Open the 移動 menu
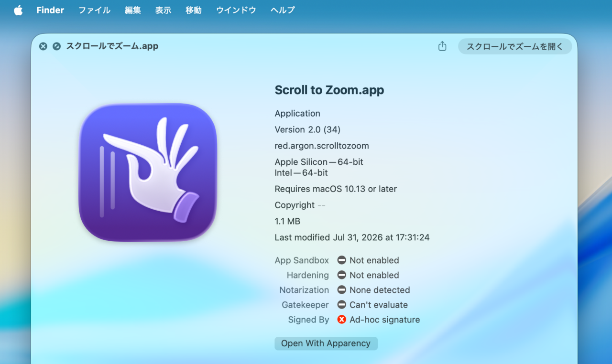Image resolution: width=612 pixels, height=364 pixels. pos(194,10)
